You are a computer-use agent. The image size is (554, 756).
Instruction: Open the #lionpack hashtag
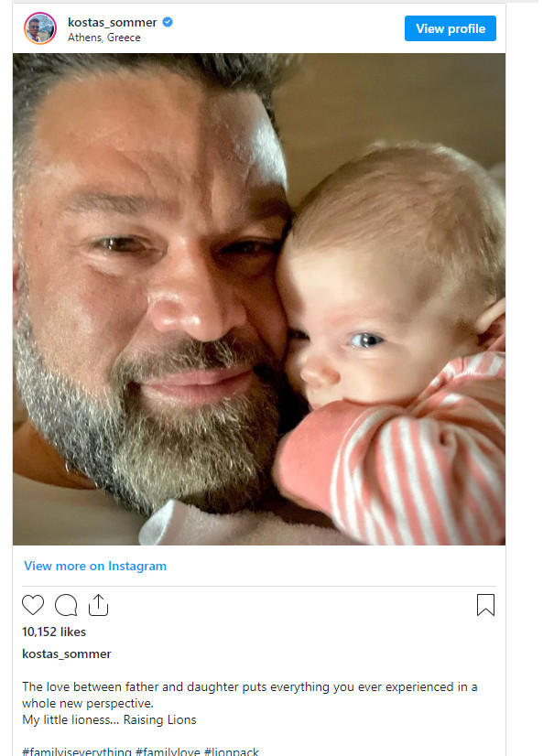232,751
